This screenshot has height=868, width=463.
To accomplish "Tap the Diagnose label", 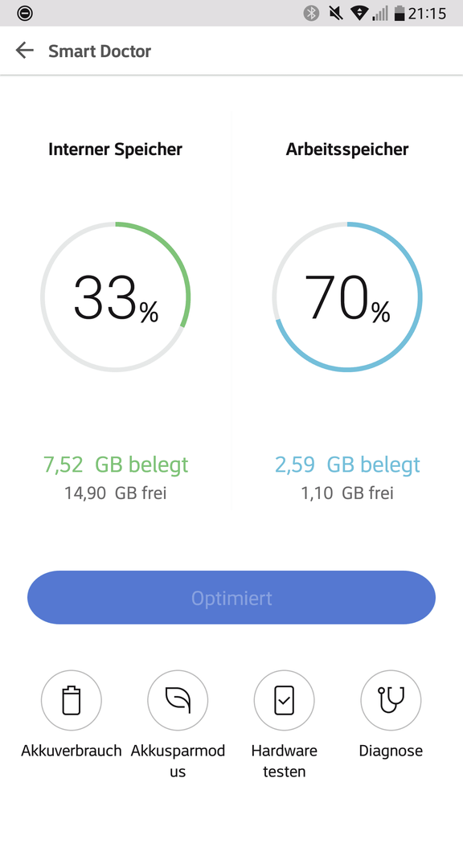I will click(x=391, y=751).
